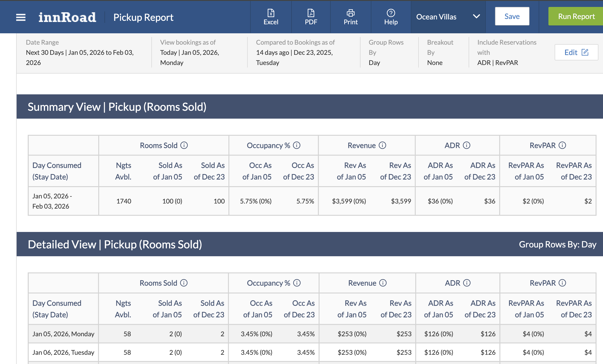Click the Run Report button
603x364 pixels.
(576, 16)
